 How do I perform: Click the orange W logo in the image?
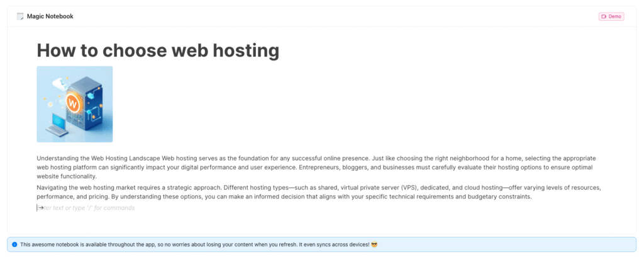tap(74, 101)
